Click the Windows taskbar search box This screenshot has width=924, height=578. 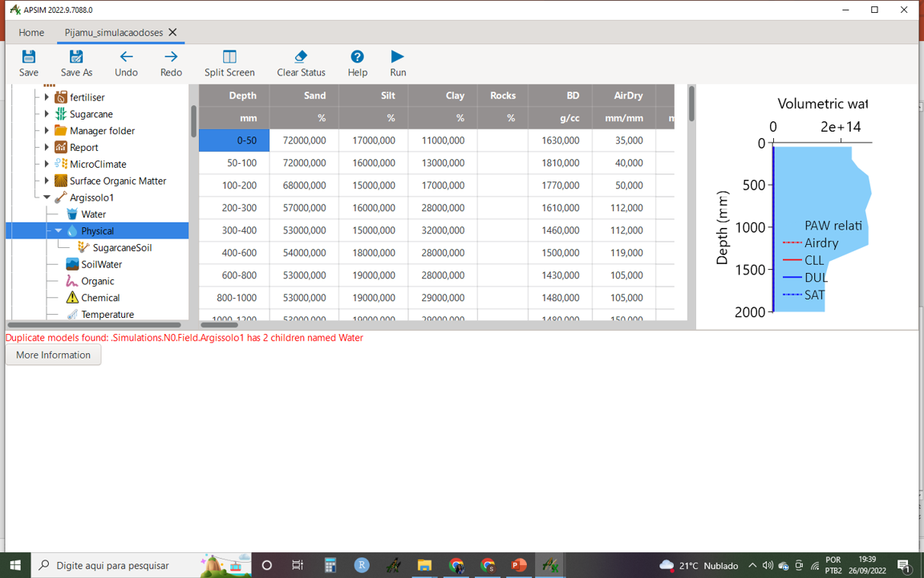click(x=141, y=565)
